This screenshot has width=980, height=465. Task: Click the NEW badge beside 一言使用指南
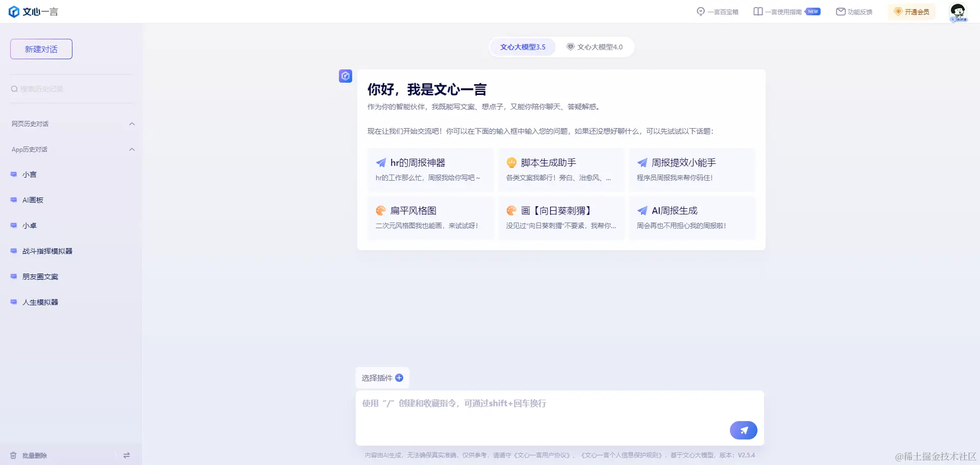[813, 11]
